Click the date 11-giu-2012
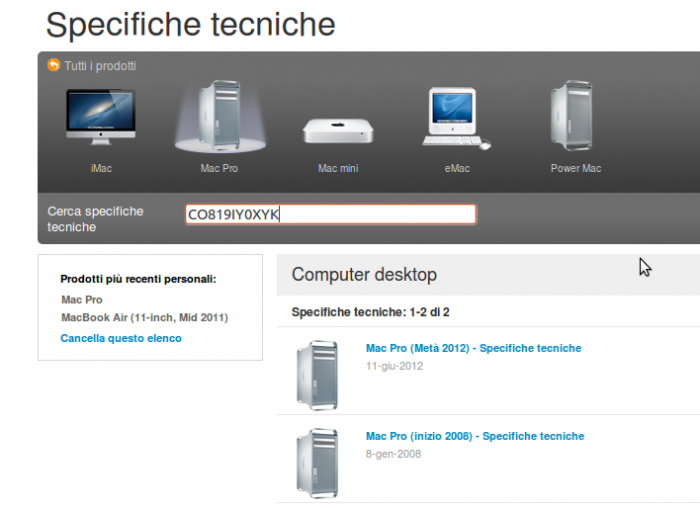Screen dimensions: 700x514 395,366
